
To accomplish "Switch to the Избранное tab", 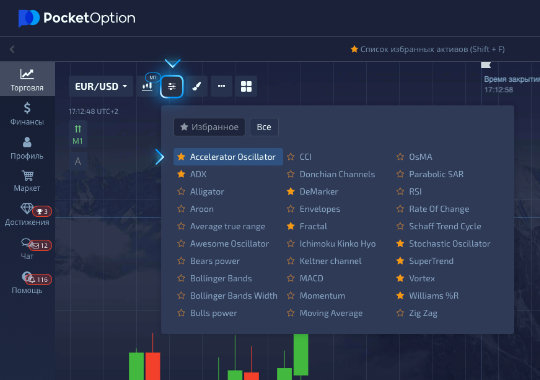I will coord(209,127).
